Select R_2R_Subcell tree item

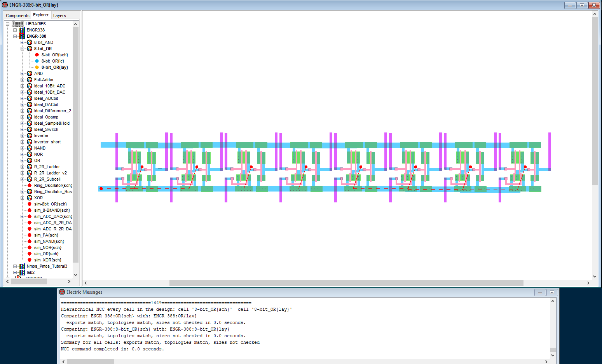point(47,179)
